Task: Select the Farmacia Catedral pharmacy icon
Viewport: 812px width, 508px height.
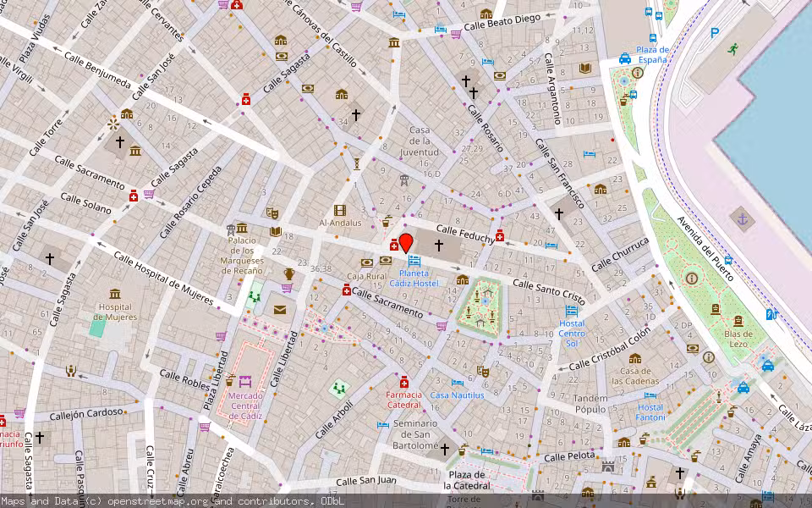Action: pyautogui.click(x=404, y=382)
